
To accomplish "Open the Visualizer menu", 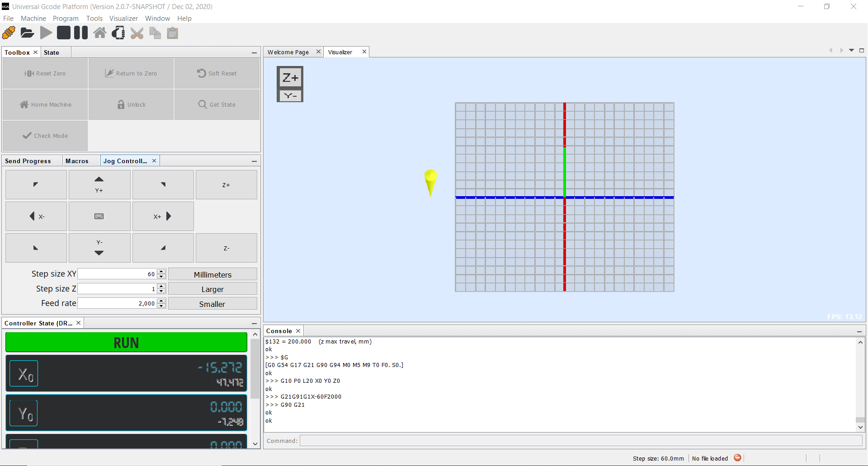I will coord(123,19).
